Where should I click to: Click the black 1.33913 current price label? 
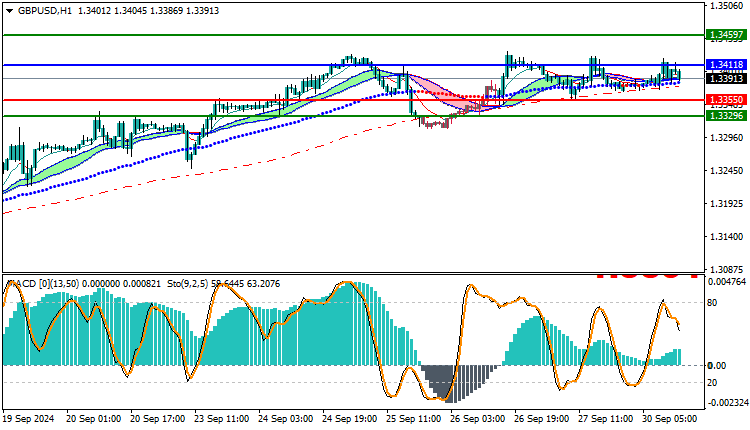coord(726,78)
